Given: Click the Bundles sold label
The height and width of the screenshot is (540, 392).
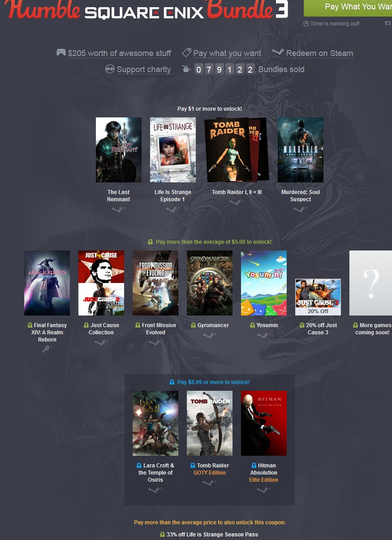Looking at the screenshot, I should click(x=281, y=69).
